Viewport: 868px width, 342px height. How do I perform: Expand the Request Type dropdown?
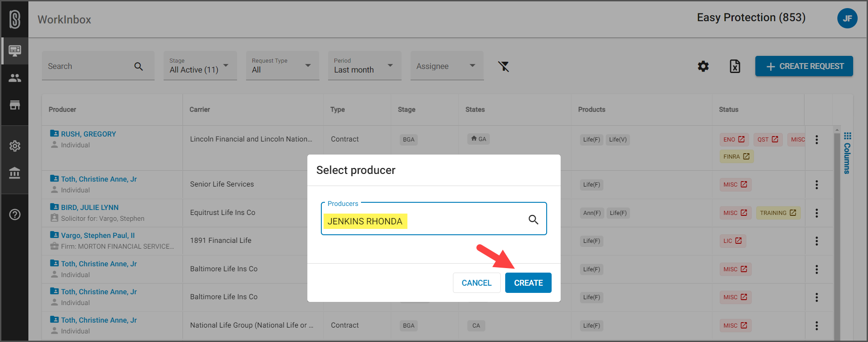click(x=283, y=66)
